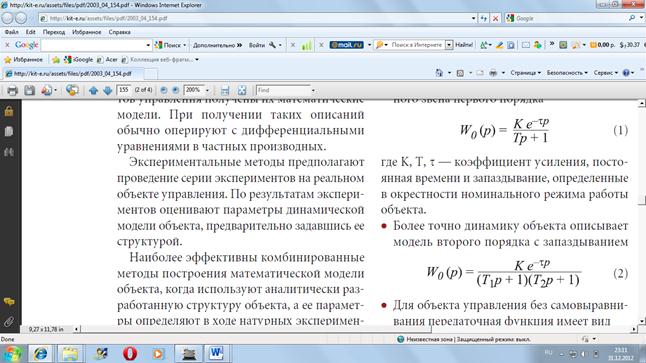
Task: Refresh the page with the refresh button
Action: point(484,18)
